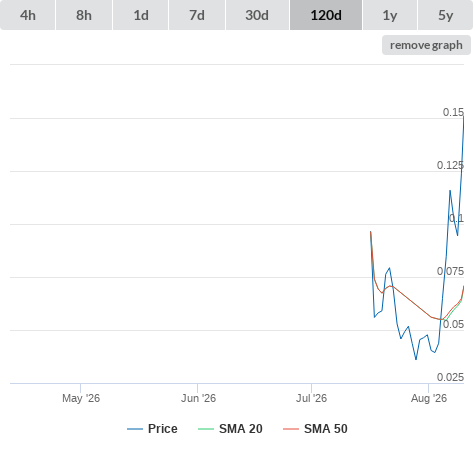Click the Jul '26 axis label
This screenshot has width=474, height=455.
click(x=312, y=398)
